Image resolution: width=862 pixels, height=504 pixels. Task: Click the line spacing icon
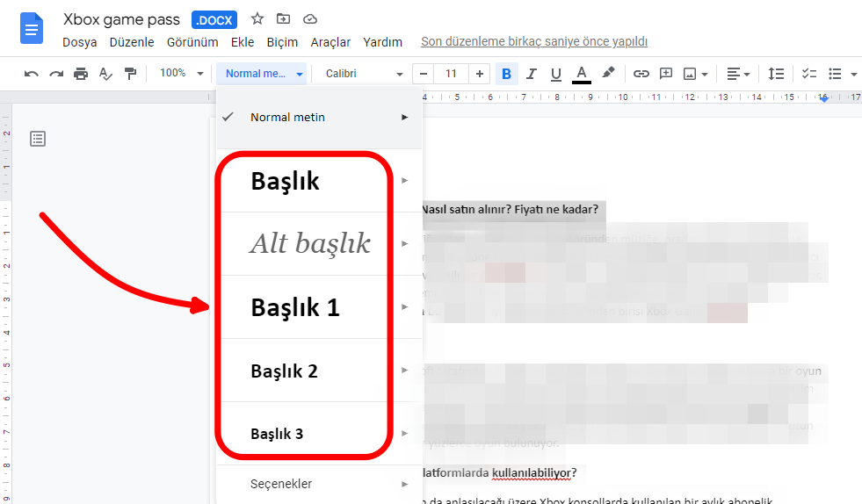(776, 74)
